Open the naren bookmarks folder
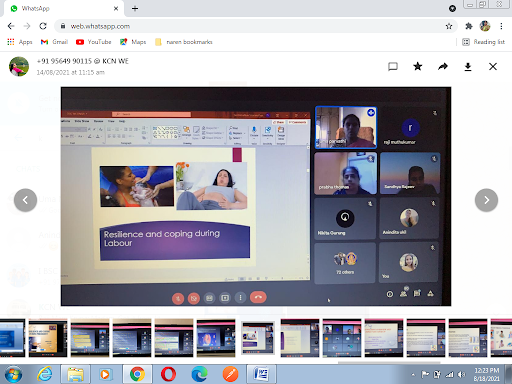512x384 pixels. [184, 42]
